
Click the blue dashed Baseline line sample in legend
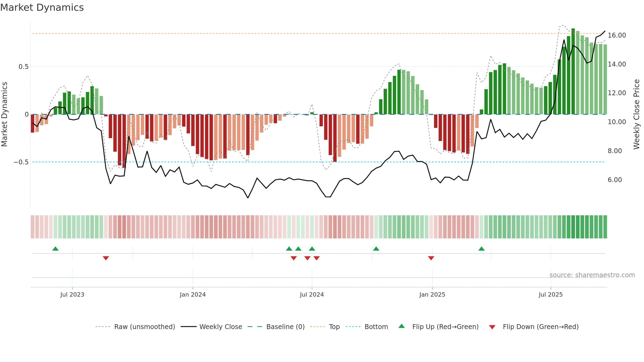click(255, 327)
